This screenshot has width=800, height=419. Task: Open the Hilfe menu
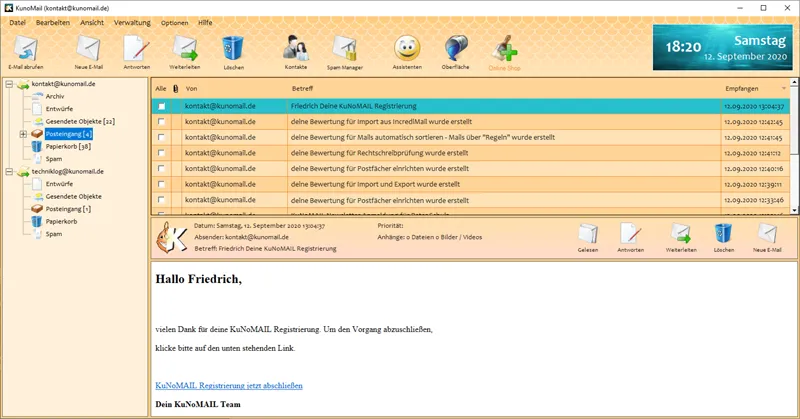(205, 22)
